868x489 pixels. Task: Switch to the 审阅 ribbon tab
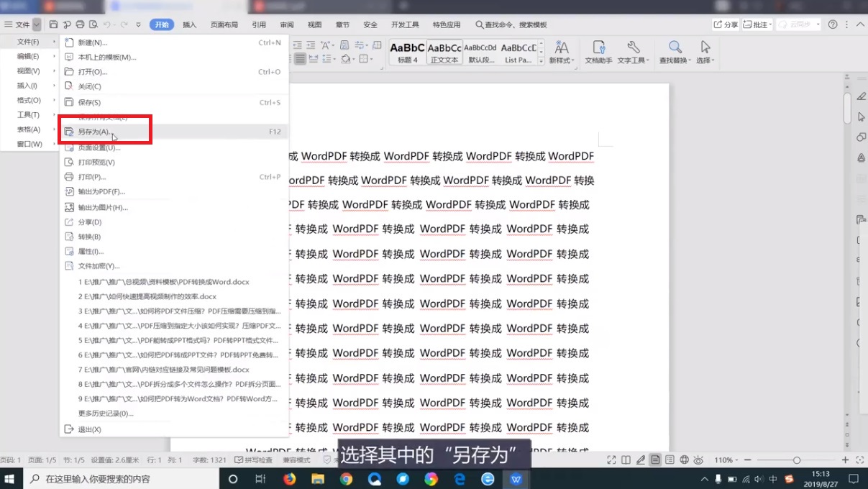coord(287,24)
